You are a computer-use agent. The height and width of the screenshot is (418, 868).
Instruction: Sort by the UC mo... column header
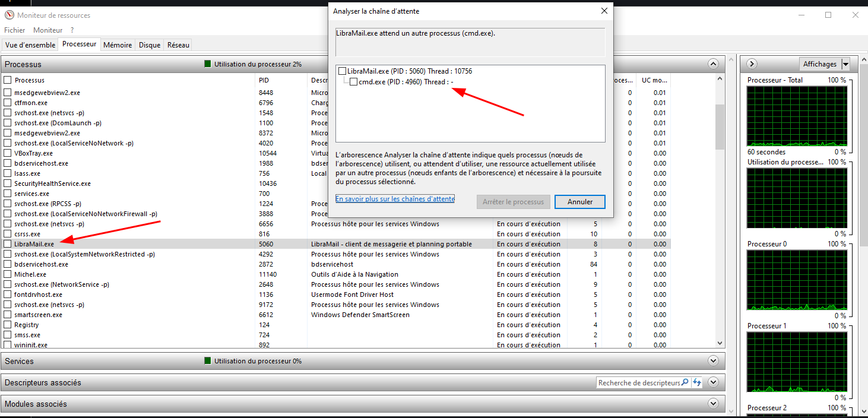pyautogui.click(x=653, y=80)
